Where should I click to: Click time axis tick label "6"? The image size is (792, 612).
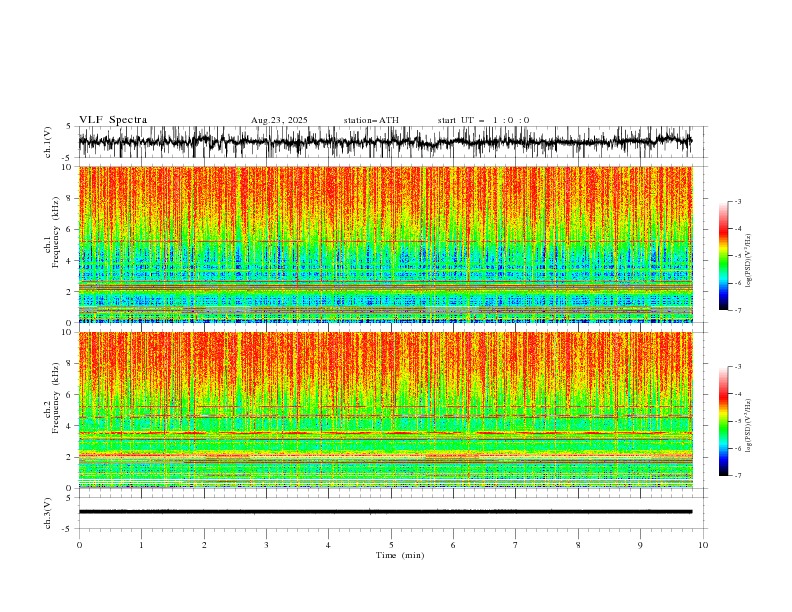454,545
